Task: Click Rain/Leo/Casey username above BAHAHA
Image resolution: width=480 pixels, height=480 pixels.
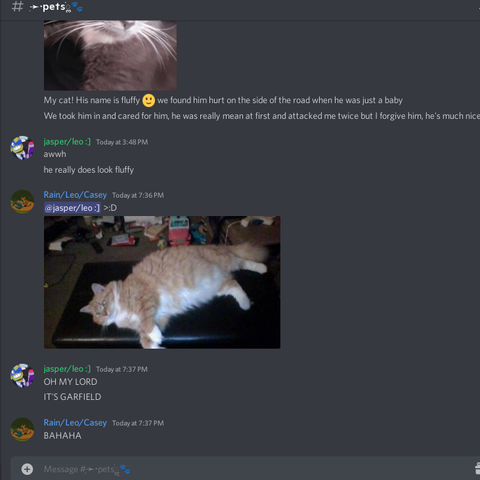Action: (x=75, y=423)
